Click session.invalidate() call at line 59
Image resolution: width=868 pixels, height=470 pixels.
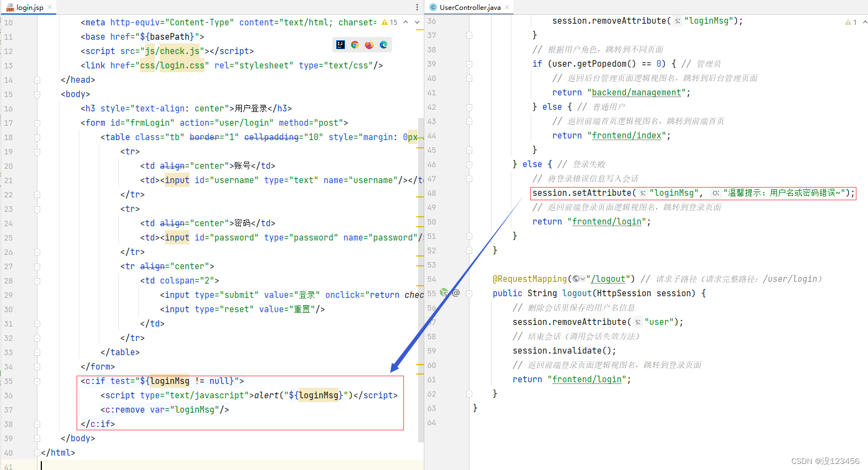click(x=564, y=351)
